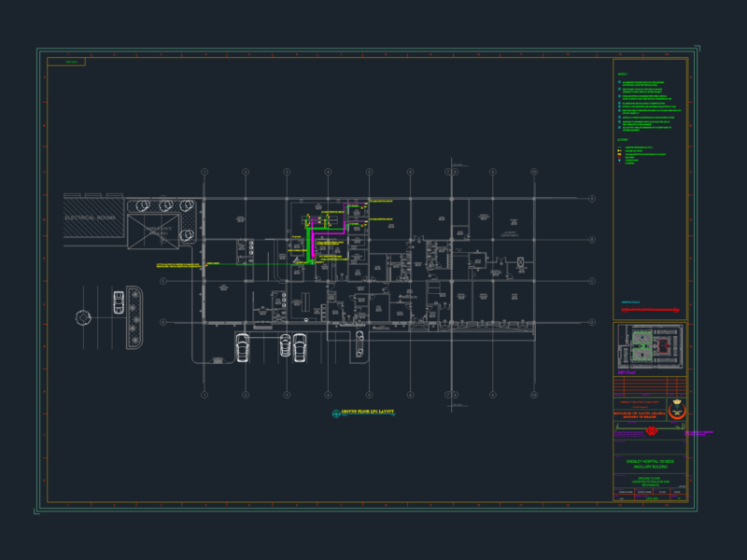
Task: Select the magenta text outside the title block
Action: [x=698, y=433]
